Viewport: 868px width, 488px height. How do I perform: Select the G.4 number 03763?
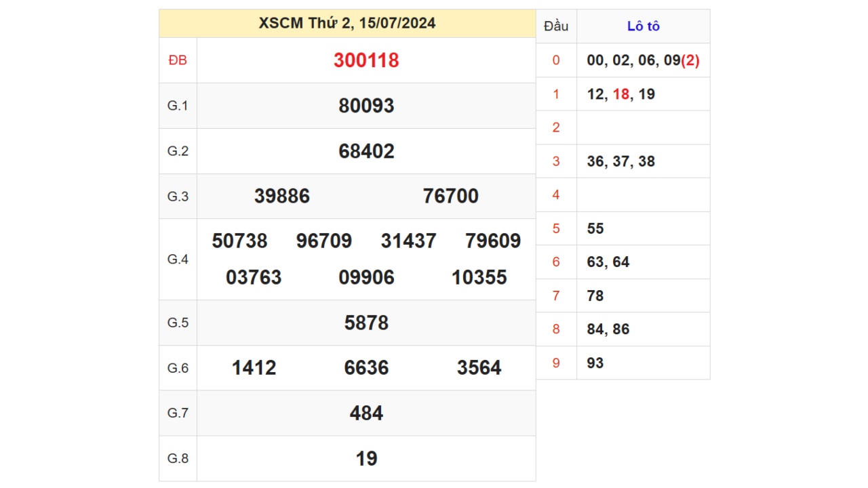(254, 278)
